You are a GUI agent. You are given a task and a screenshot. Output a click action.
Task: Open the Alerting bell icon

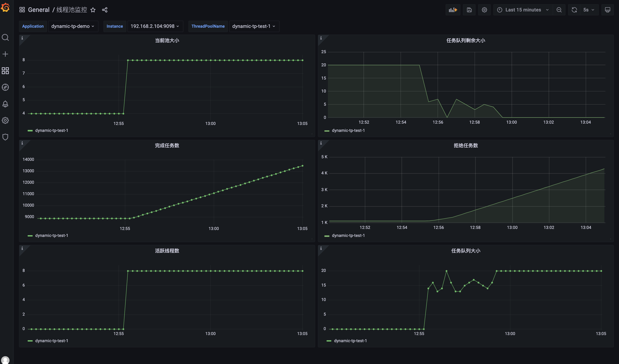coord(5,104)
